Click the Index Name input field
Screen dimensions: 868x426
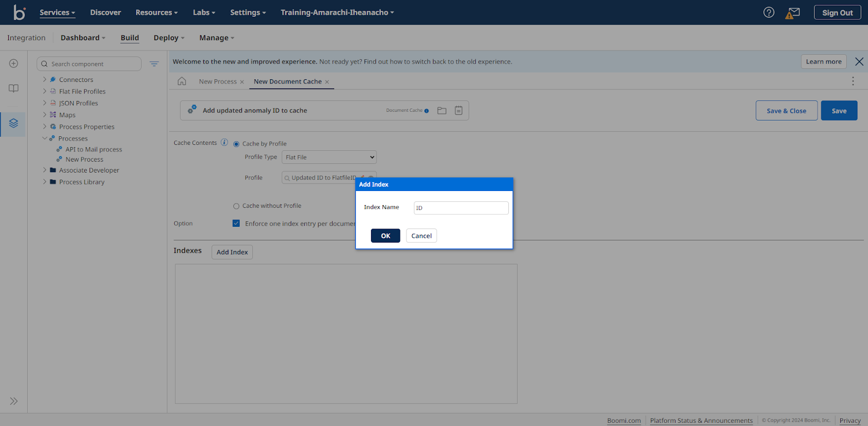461,208
